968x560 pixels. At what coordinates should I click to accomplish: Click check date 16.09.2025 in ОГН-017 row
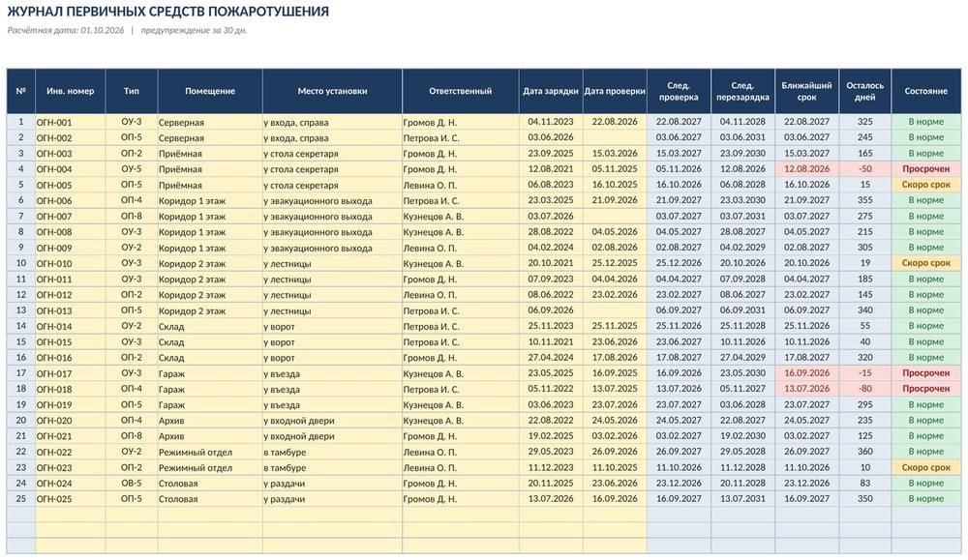(x=615, y=373)
